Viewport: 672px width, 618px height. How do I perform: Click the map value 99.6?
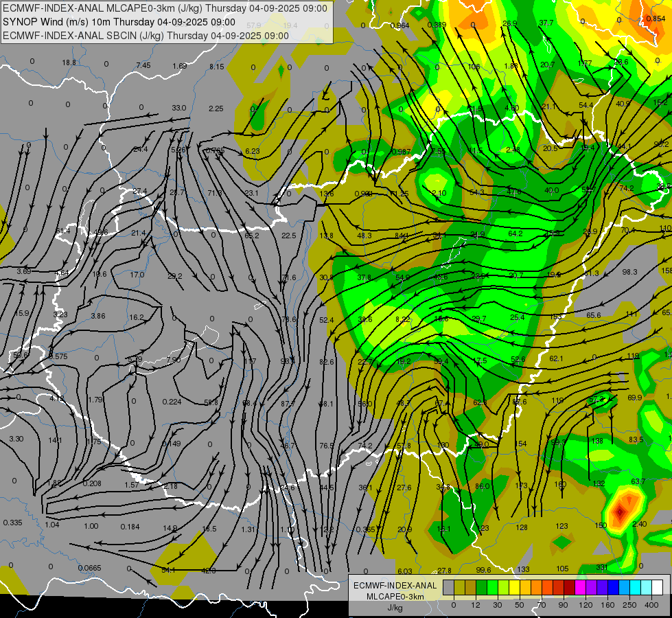click(483, 570)
